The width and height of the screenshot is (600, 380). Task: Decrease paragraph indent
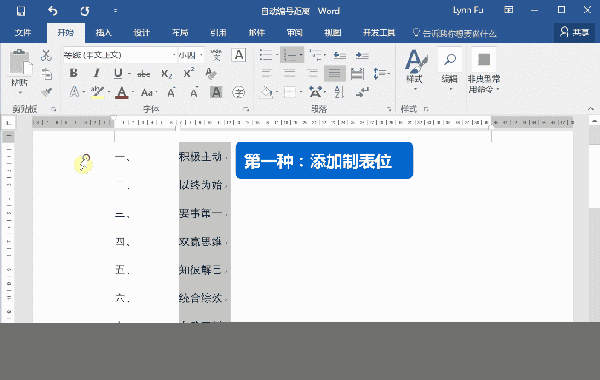(x=339, y=55)
